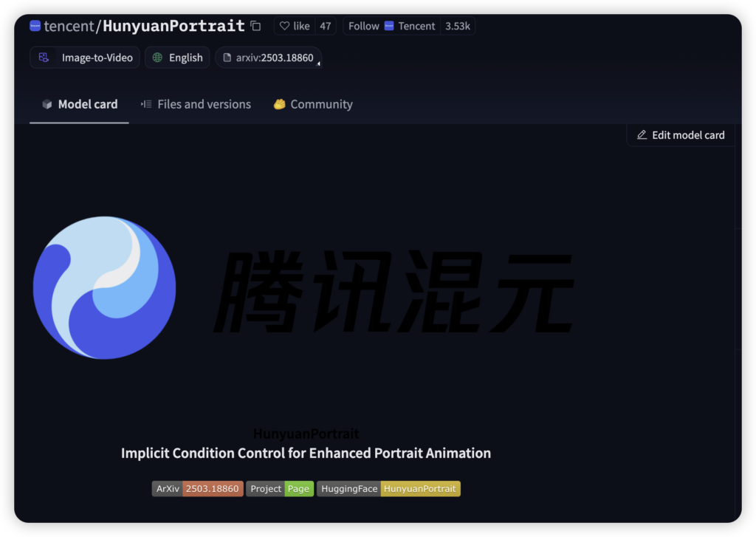Open the 47 likes count
Image resolution: width=756 pixels, height=537 pixels.
point(326,26)
